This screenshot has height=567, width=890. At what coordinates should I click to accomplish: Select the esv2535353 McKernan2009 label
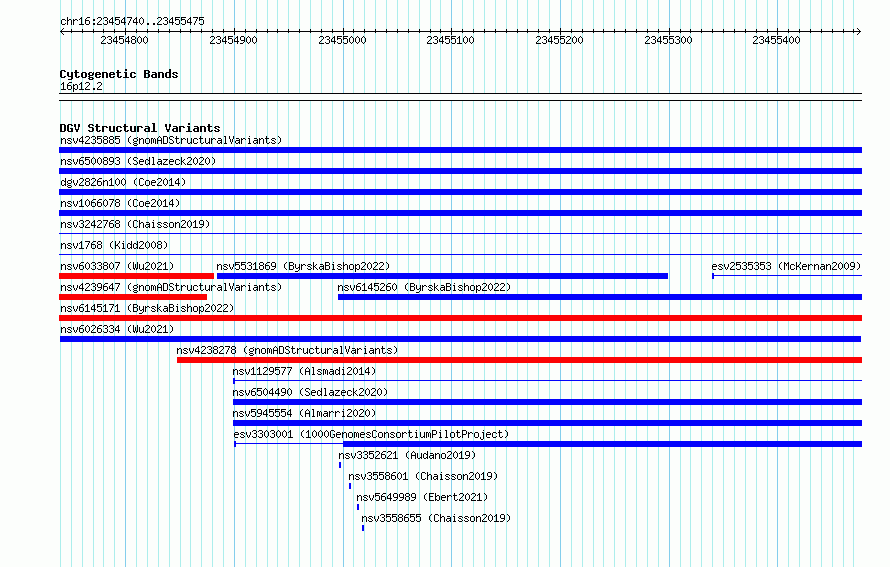pyautogui.click(x=786, y=266)
